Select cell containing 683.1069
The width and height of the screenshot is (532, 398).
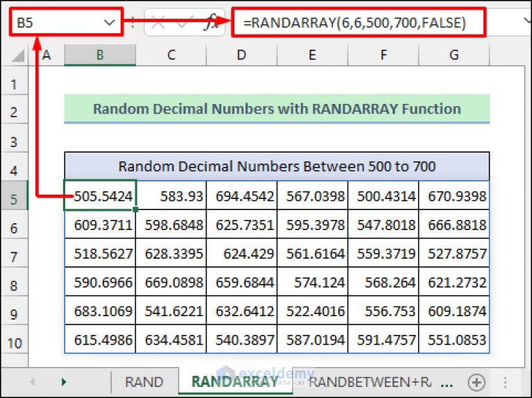[x=100, y=311]
